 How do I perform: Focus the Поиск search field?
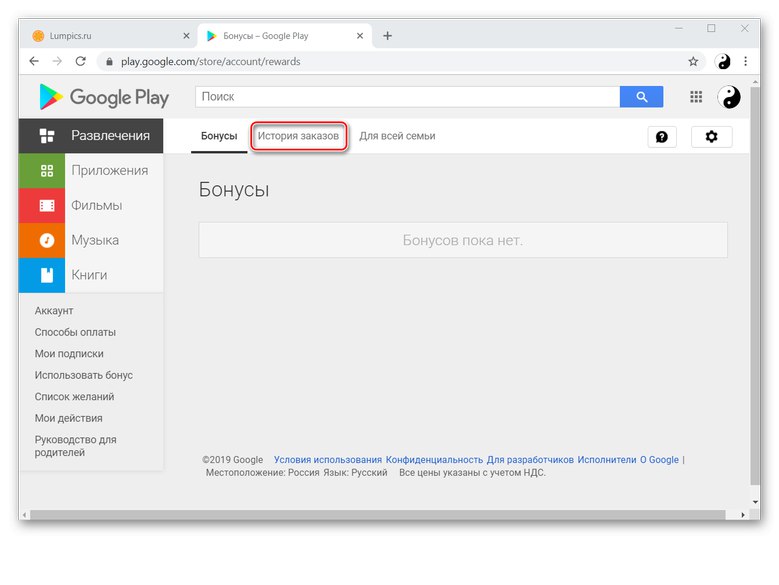pyautogui.click(x=407, y=97)
